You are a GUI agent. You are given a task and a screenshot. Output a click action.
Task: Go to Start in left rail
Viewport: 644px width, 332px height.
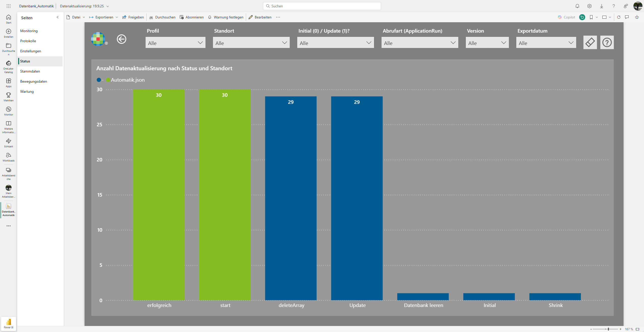(9, 19)
